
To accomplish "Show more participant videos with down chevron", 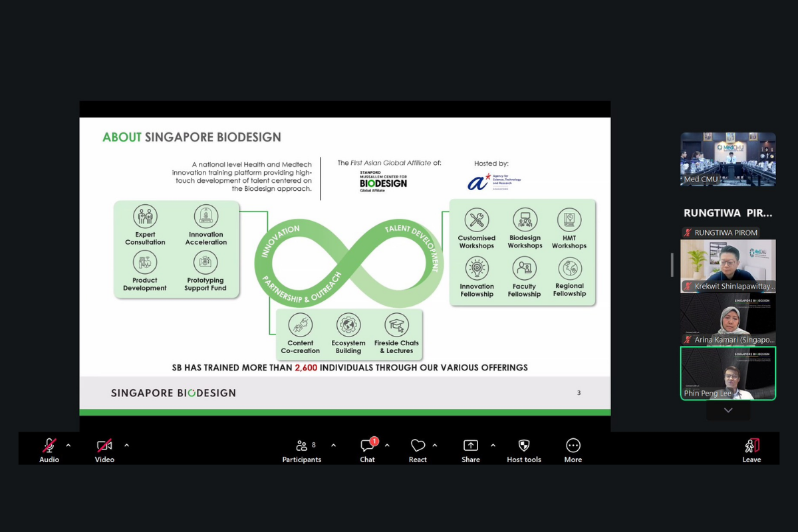I will coord(728,410).
